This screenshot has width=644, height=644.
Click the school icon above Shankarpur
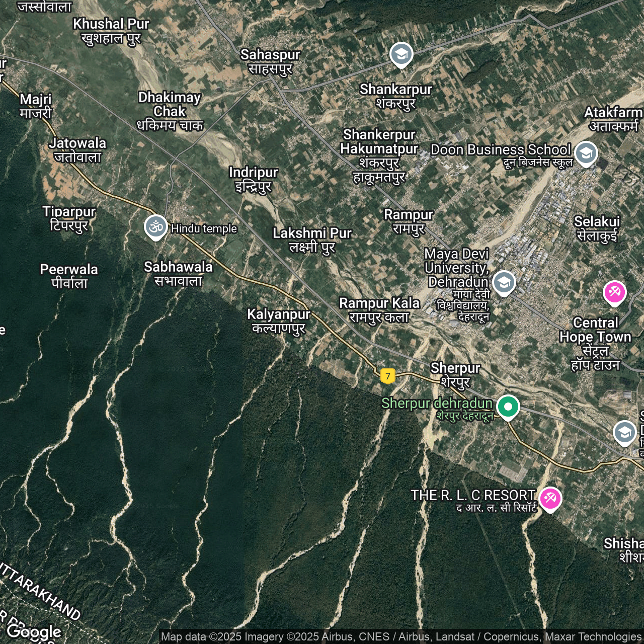(x=401, y=54)
